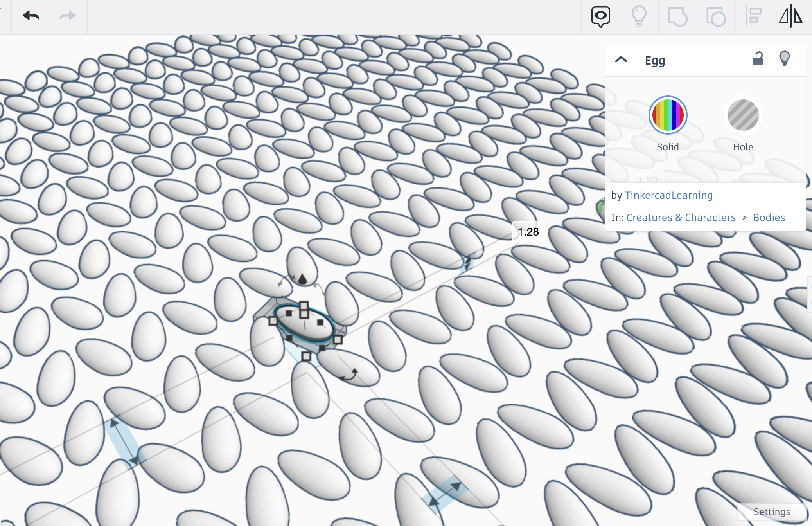Open the Align tool
Viewport: 812px width, 526px height.
click(753, 16)
